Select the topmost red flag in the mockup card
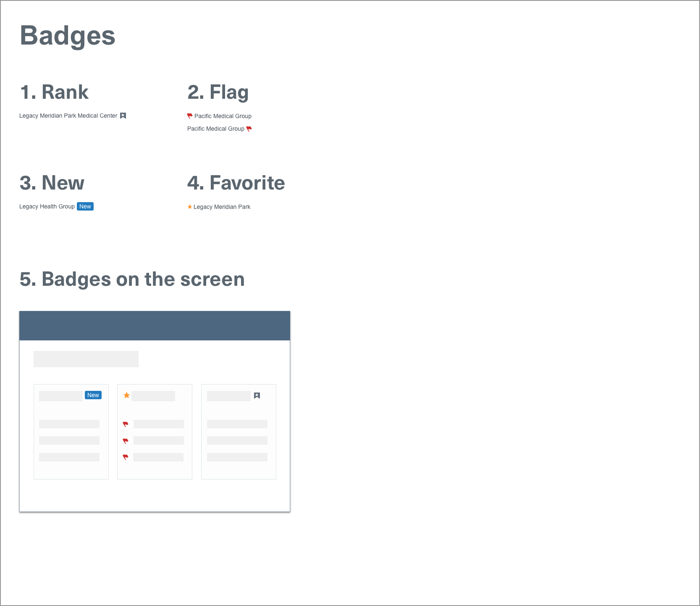The width and height of the screenshot is (700, 606). tap(126, 424)
